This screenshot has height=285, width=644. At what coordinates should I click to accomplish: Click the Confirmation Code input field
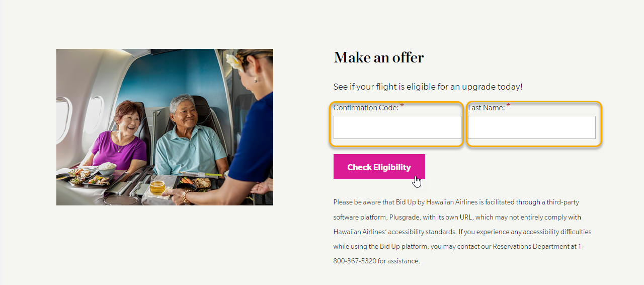pos(397,127)
